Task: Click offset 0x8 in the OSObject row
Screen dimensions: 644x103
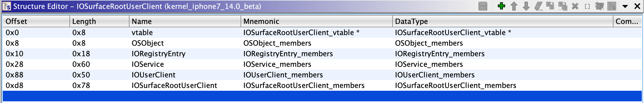Action: (x=36, y=43)
